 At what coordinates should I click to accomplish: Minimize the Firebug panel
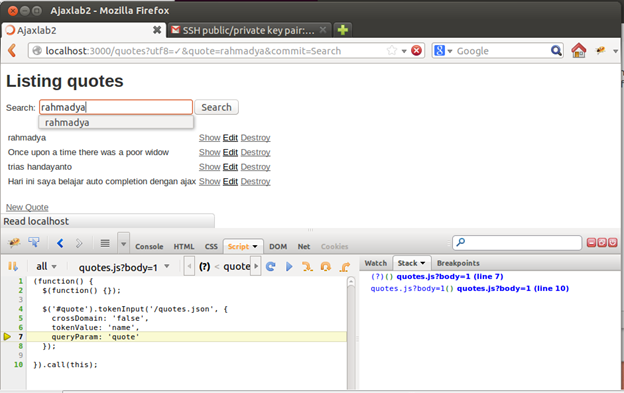pyautogui.click(x=591, y=243)
